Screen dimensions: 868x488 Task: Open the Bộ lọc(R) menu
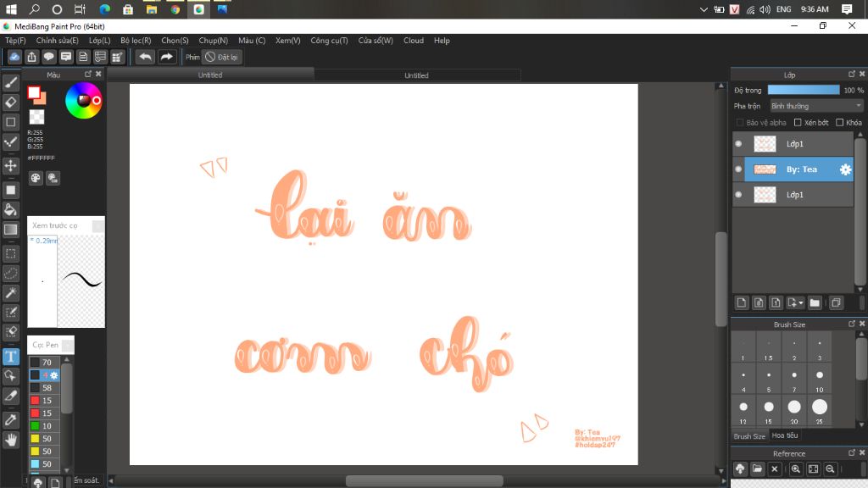pyautogui.click(x=136, y=41)
